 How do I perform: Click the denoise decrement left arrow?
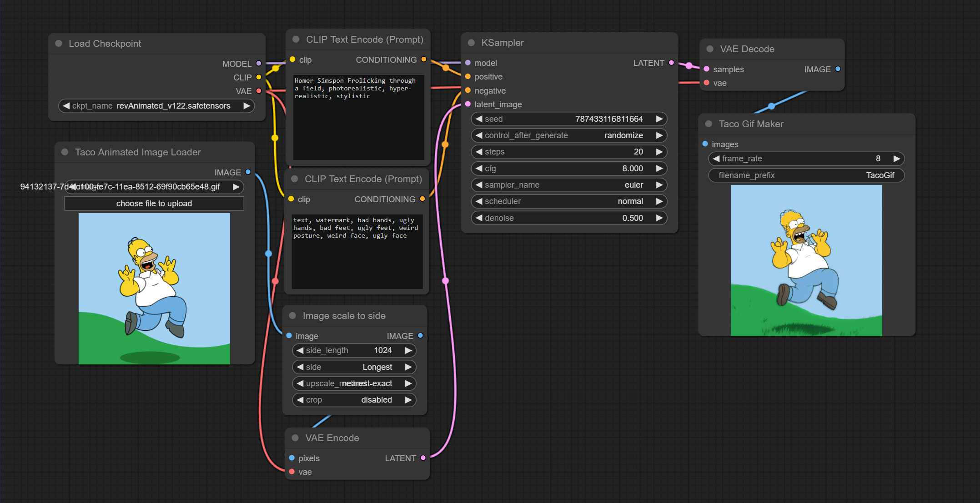click(479, 218)
